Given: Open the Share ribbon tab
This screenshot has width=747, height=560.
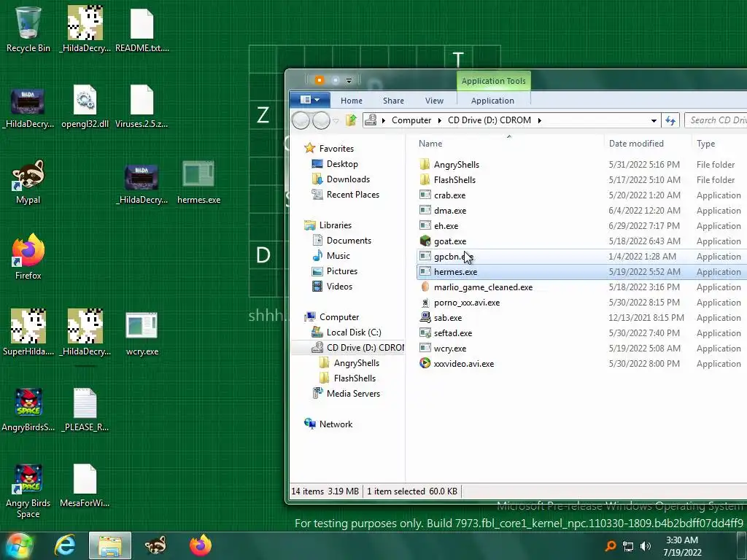Looking at the screenshot, I should click(393, 101).
